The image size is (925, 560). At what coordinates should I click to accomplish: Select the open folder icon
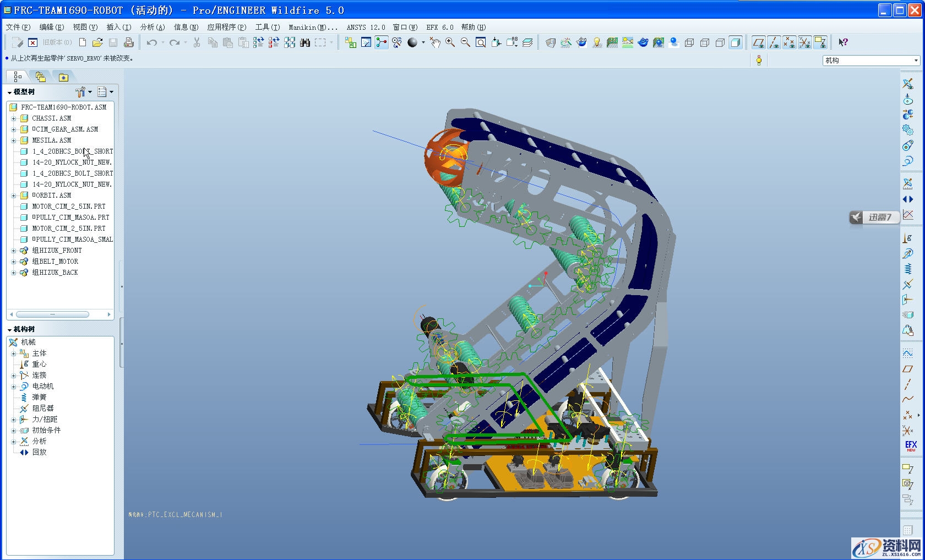tap(97, 42)
